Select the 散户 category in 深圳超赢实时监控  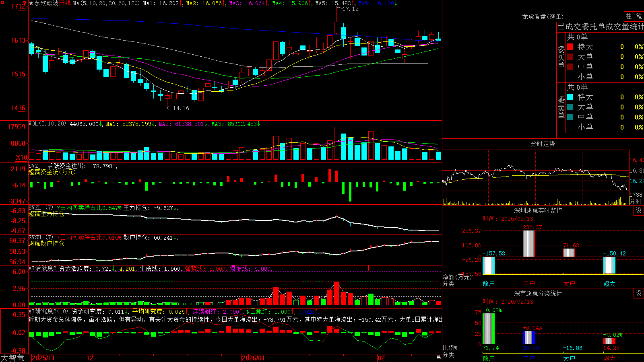pos(489,284)
